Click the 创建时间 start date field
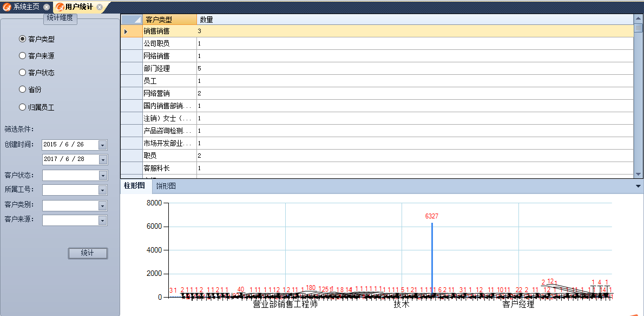The width and height of the screenshot is (644, 316). pyautogui.click(x=75, y=144)
